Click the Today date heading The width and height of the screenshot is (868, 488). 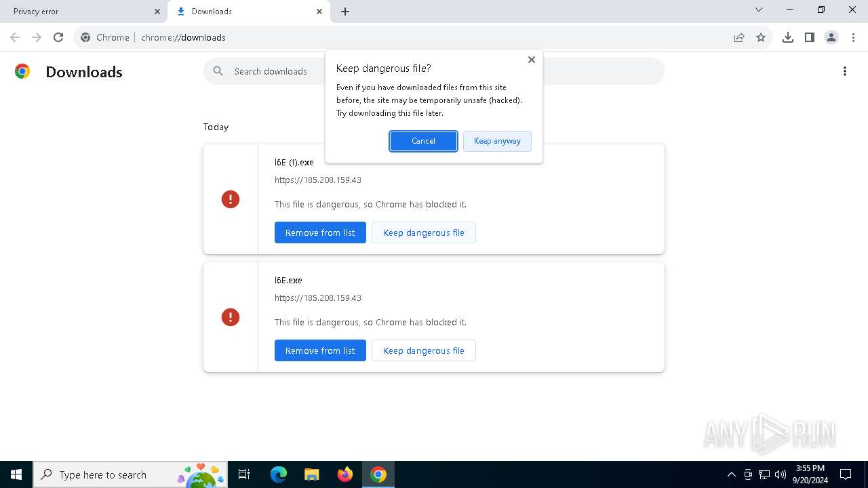216,127
